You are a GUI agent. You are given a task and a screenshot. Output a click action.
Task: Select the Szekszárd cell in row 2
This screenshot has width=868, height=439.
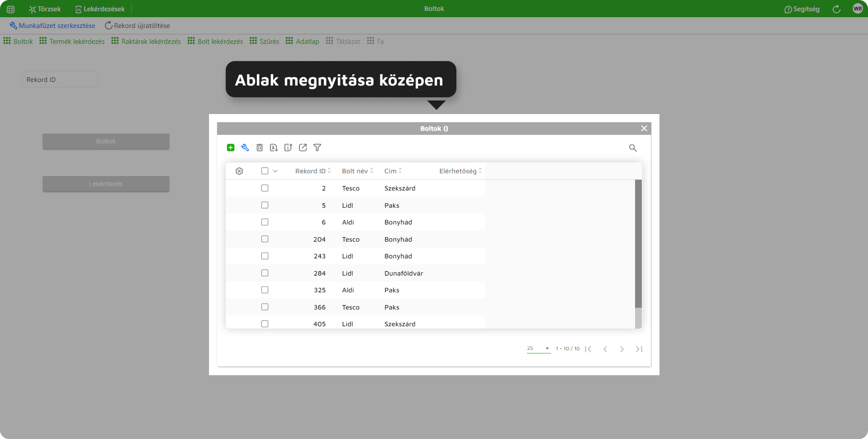(x=400, y=188)
